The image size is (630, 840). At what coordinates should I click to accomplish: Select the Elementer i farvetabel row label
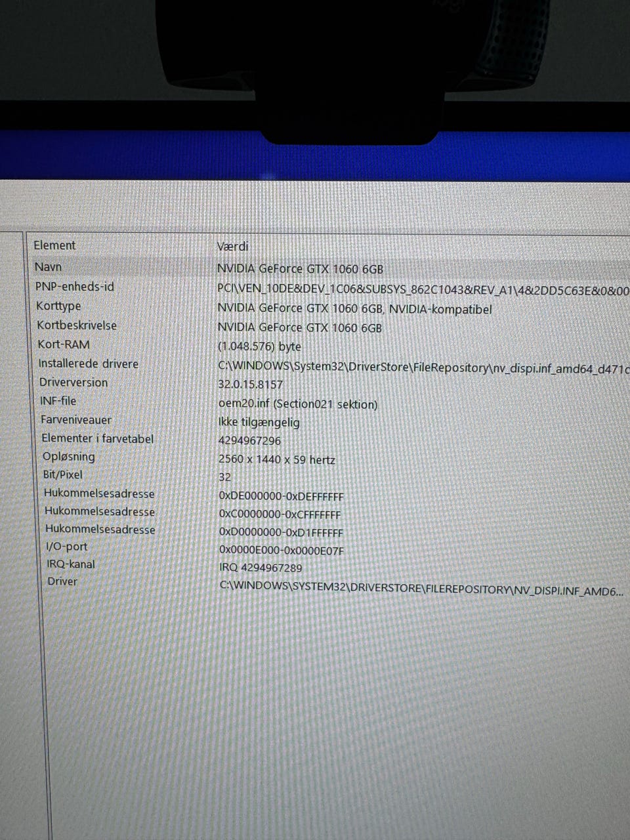point(97,438)
